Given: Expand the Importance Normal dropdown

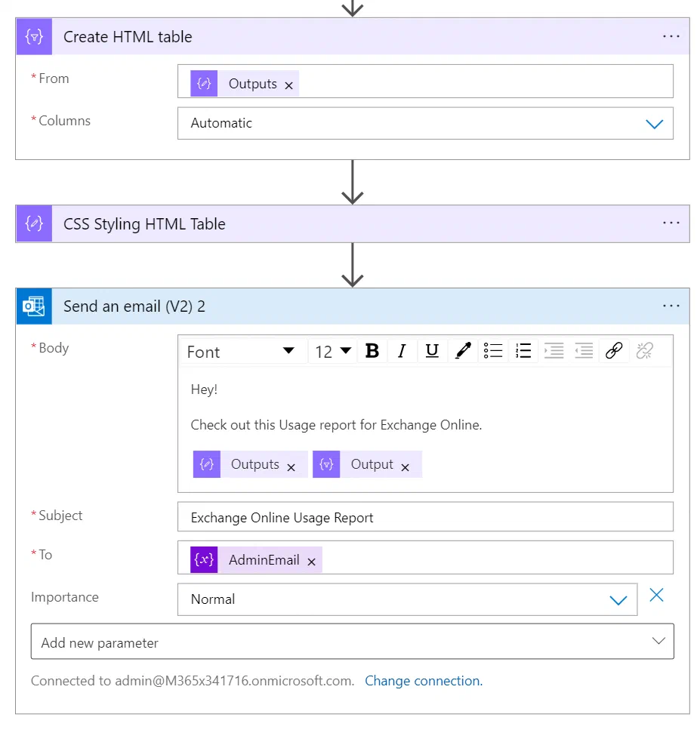Looking at the screenshot, I should click(407, 599).
